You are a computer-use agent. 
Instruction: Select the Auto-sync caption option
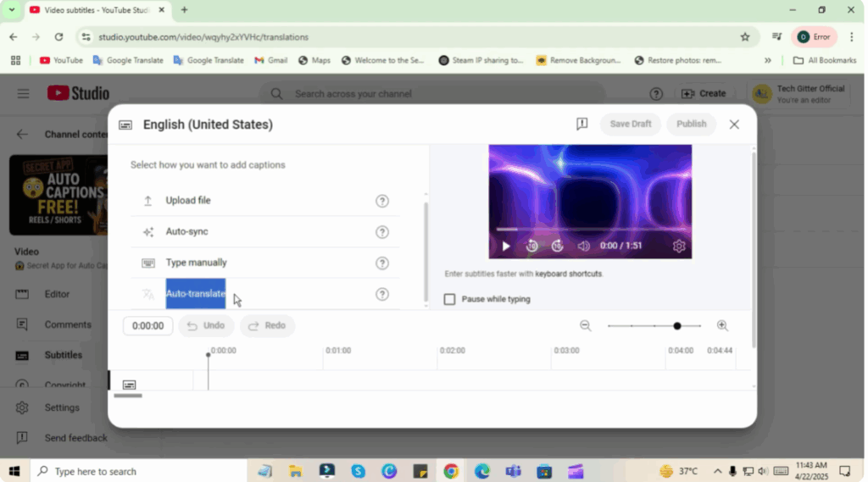[x=186, y=232]
